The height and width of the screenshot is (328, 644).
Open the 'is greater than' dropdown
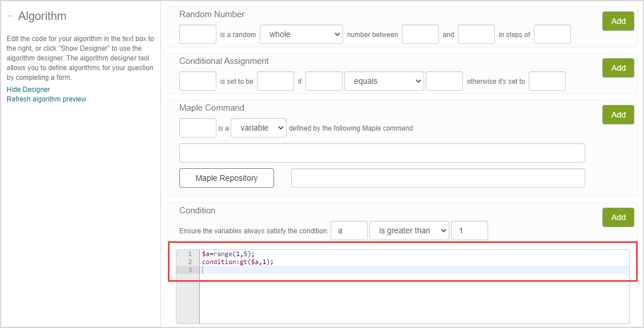click(x=409, y=231)
